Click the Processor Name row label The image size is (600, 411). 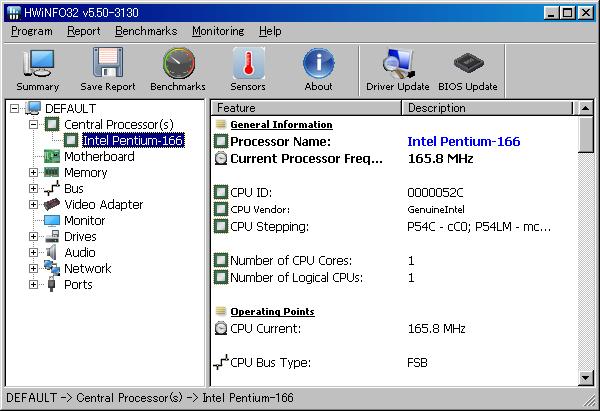280,142
